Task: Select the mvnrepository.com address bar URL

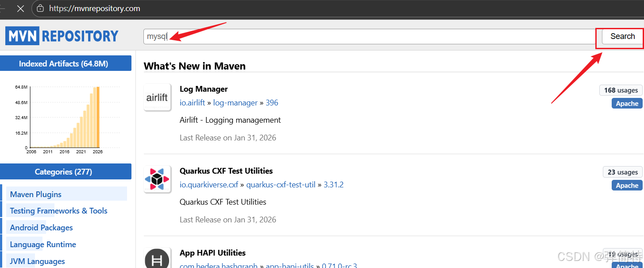Action: (x=94, y=8)
